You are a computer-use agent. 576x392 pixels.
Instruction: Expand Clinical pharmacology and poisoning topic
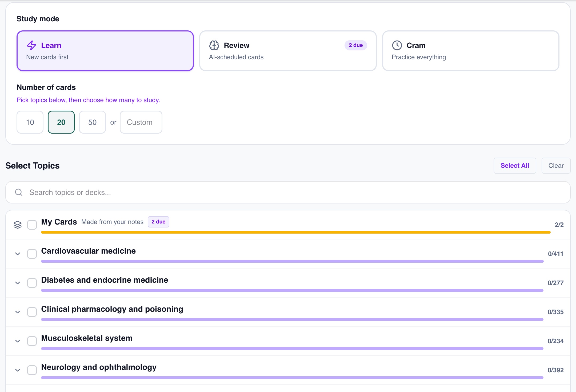[18, 312]
